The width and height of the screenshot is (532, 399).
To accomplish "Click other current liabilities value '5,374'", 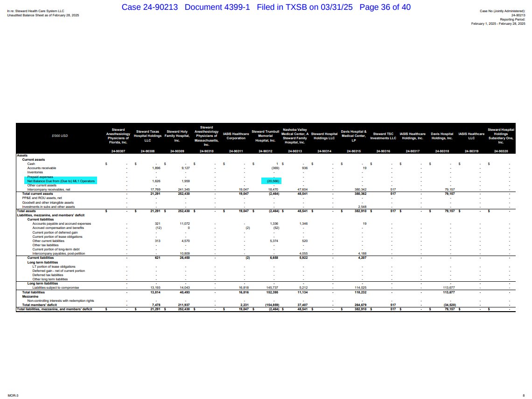I will (x=274, y=241).
